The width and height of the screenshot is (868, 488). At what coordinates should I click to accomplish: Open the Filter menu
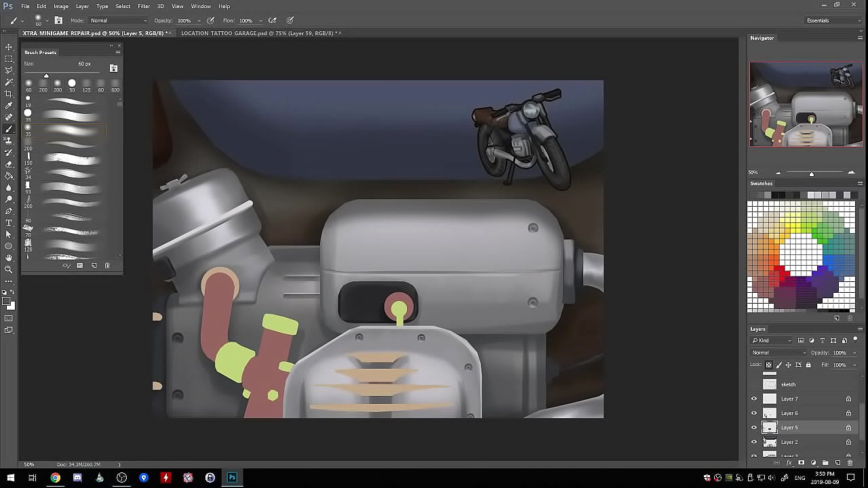pyautogui.click(x=144, y=6)
